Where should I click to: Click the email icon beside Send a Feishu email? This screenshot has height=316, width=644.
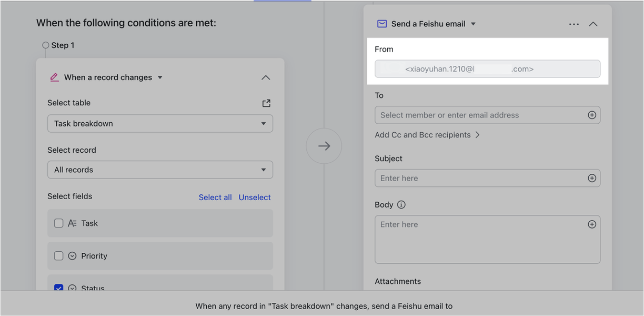tap(380, 23)
